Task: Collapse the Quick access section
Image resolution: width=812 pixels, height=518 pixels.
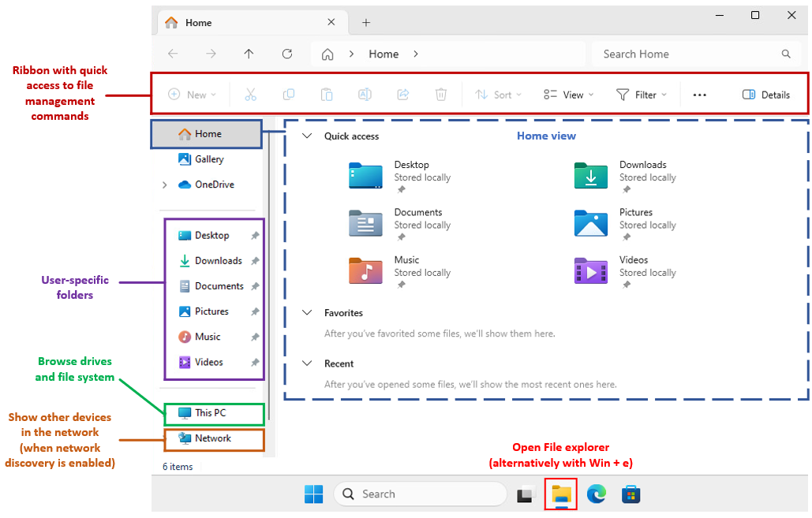Action: coord(307,136)
